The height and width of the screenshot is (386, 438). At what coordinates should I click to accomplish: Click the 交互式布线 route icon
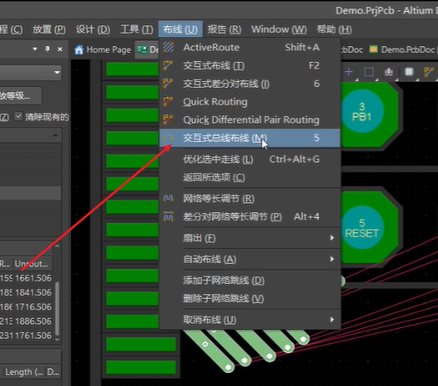click(x=168, y=65)
